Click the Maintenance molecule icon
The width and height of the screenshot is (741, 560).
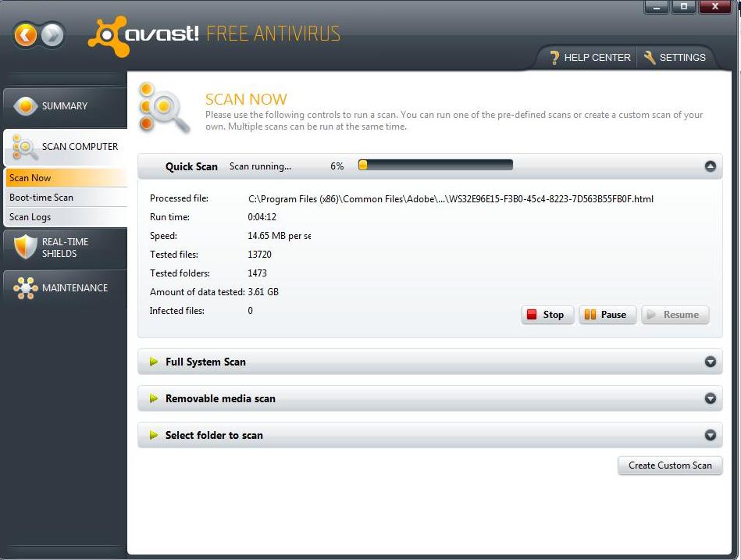(x=26, y=287)
